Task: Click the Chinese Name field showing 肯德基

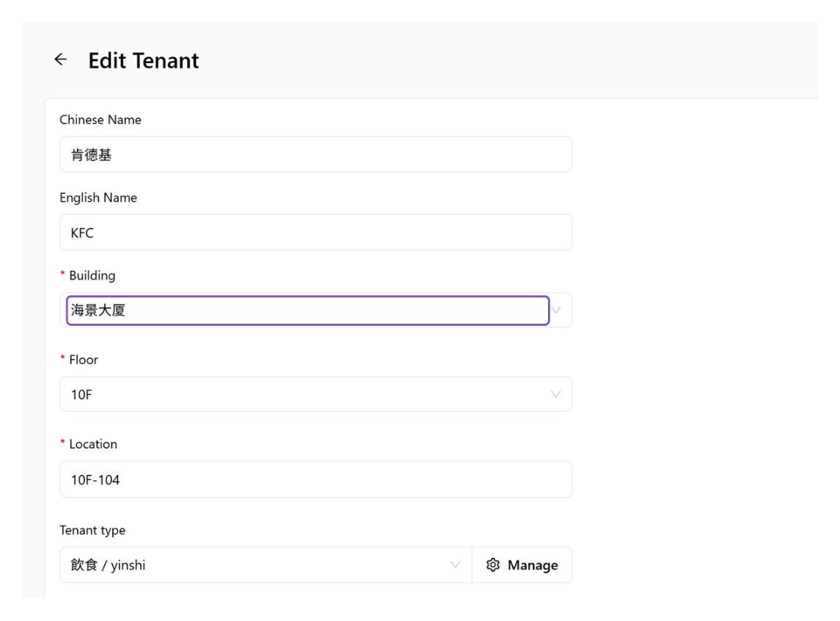Action: pos(316,155)
